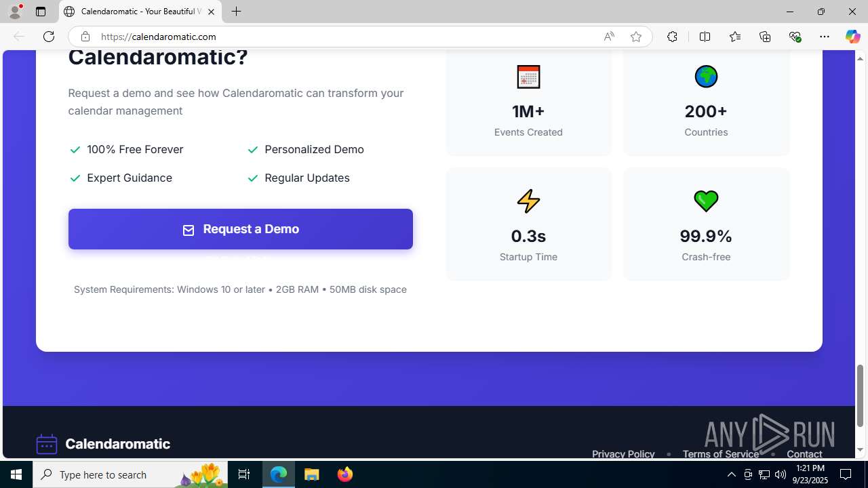Enable Read aloud icon

pyautogui.click(x=609, y=37)
